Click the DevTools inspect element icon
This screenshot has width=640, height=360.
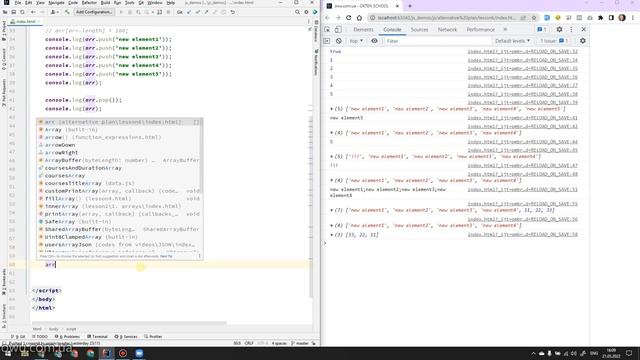coord(327,29)
